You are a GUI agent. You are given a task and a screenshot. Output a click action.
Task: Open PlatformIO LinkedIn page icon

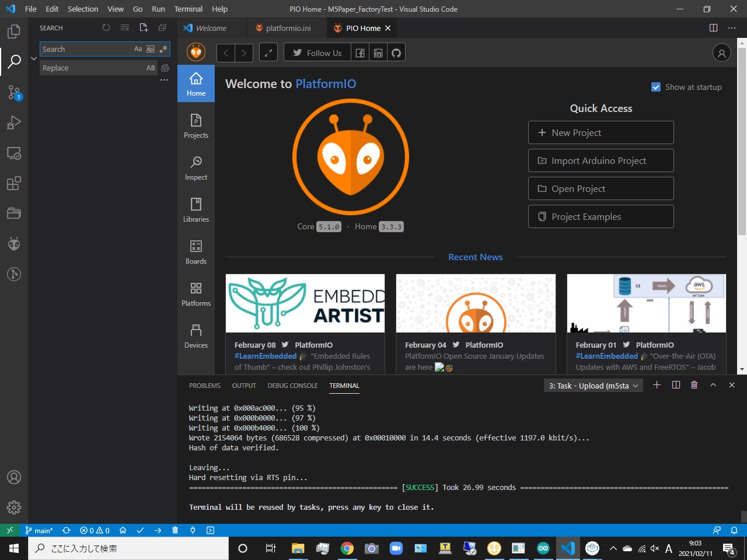point(378,53)
